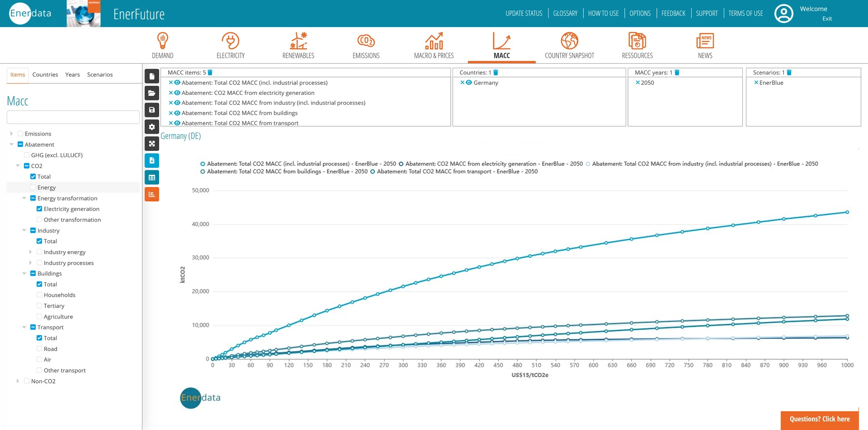The height and width of the screenshot is (430, 868).
Task: Toggle visibility of Total CO2 MACC from transport
Action: pos(177,123)
